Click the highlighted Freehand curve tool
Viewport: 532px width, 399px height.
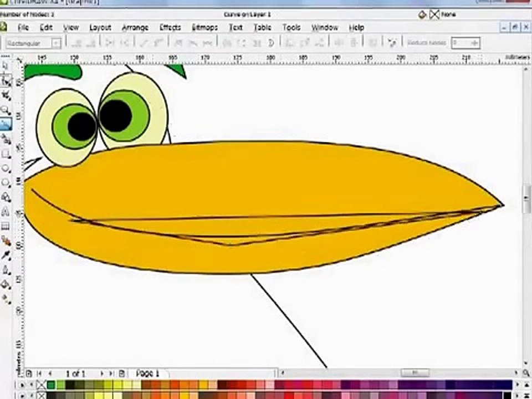tap(6, 125)
